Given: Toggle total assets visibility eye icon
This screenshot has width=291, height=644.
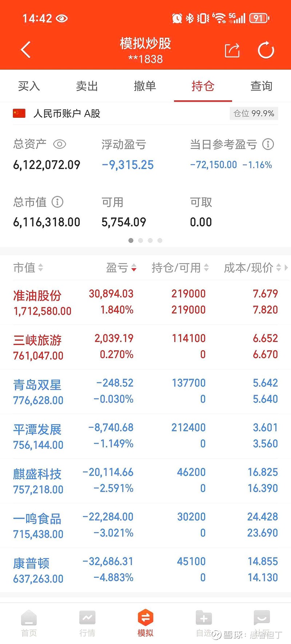Looking at the screenshot, I should click(60, 144).
